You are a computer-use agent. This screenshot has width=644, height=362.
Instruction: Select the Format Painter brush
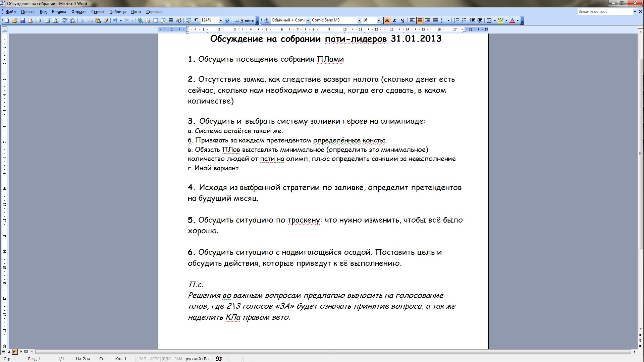click(106, 20)
